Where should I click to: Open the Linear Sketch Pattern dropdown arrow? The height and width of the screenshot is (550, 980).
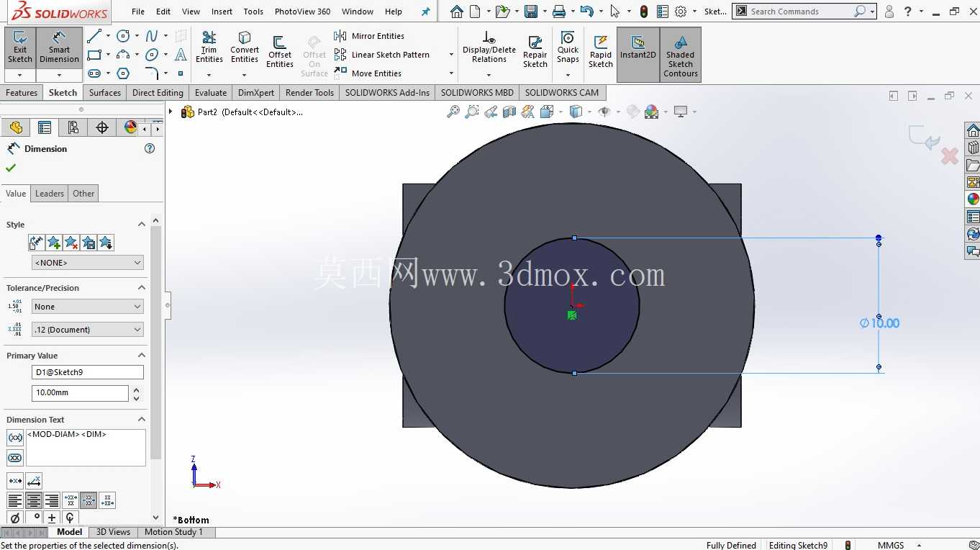tap(451, 55)
